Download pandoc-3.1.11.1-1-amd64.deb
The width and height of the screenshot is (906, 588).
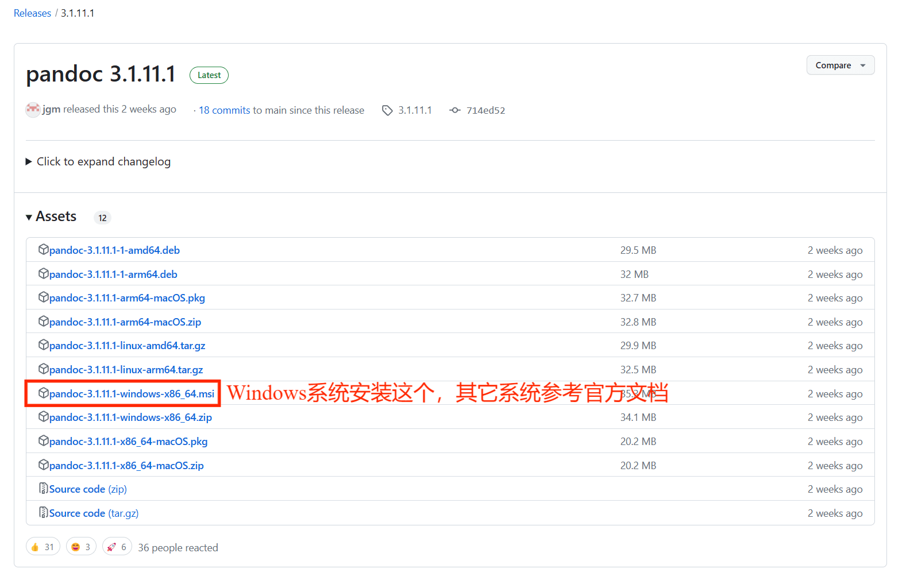114,250
